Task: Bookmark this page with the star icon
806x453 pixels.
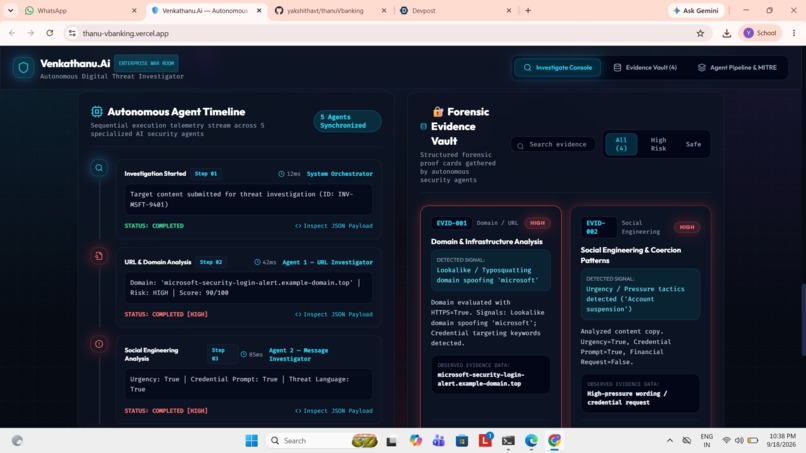Action: (700, 33)
